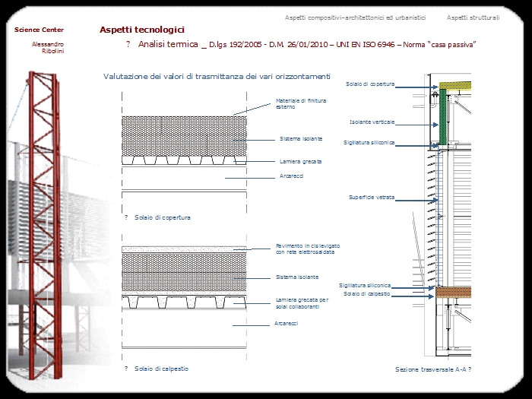Select the Lamiera grecata label in roof diagram
Viewport: 532px width, 399px height.
(x=300, y=161)
